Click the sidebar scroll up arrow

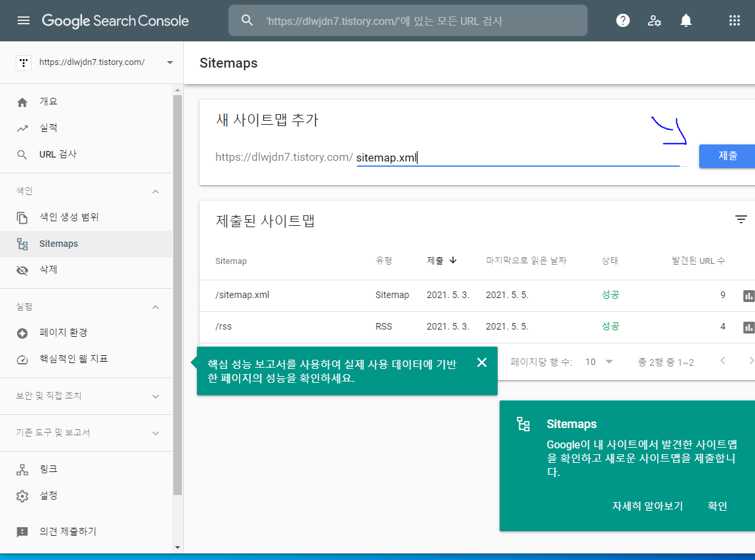point(177,90)
